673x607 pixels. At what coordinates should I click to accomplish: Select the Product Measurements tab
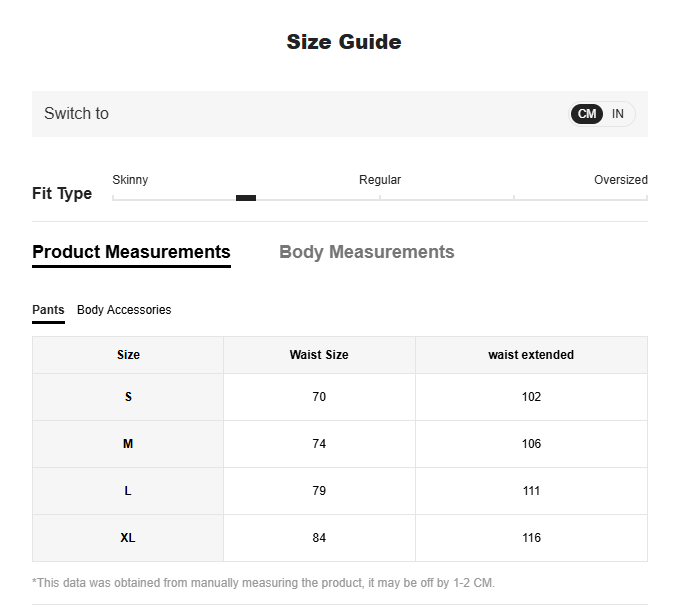click(131, 252)
